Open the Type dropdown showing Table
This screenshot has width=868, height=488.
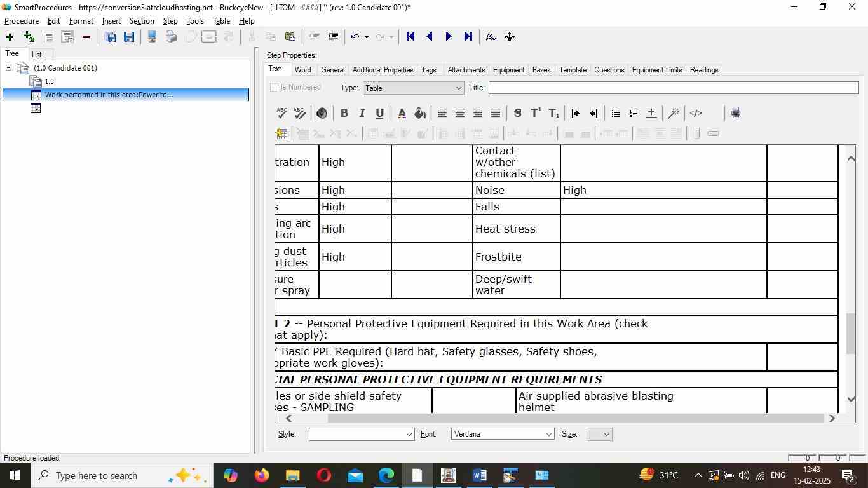click(413, 88)
